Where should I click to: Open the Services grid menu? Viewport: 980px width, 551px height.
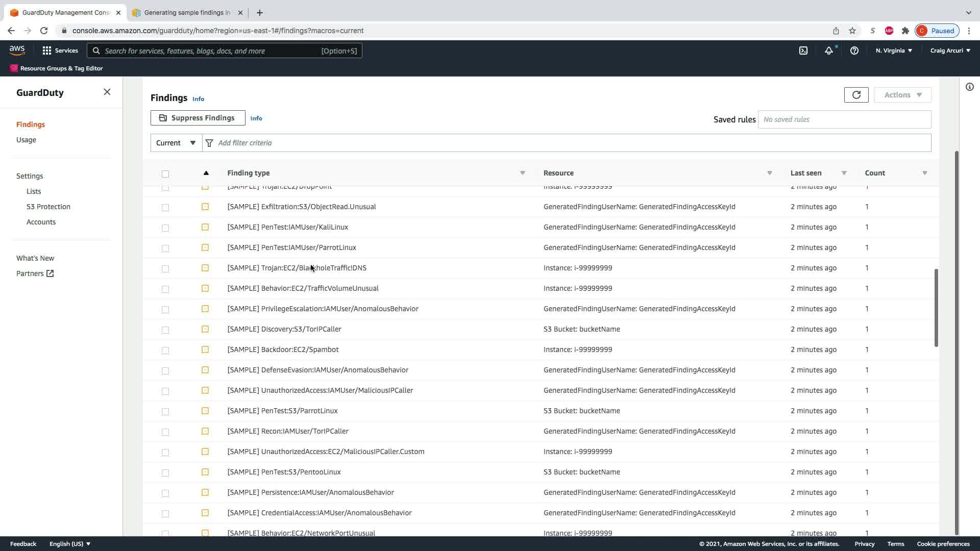[x=60, y=51]
